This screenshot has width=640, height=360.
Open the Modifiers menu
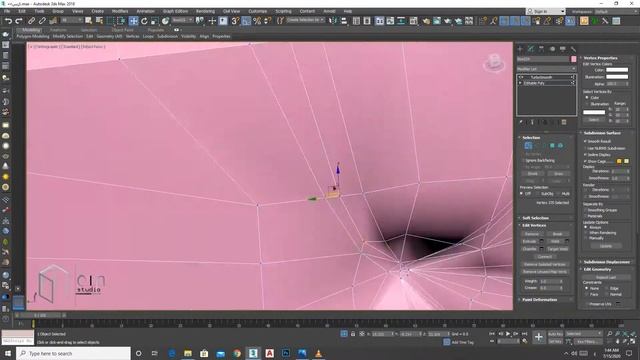(120, 11)
